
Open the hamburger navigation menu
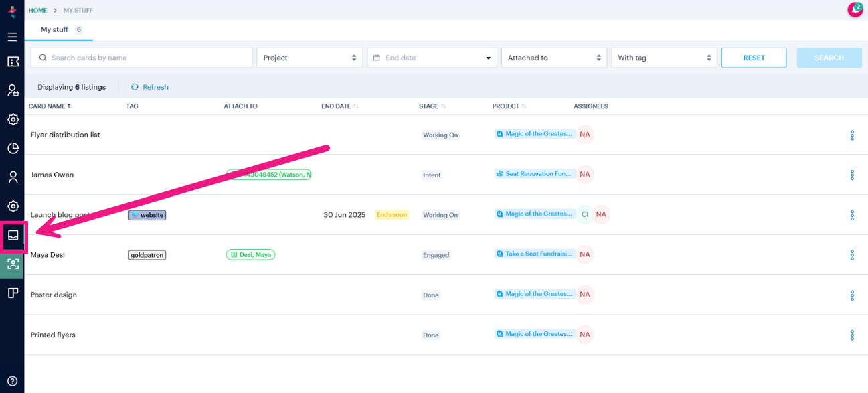pos(12,37)
